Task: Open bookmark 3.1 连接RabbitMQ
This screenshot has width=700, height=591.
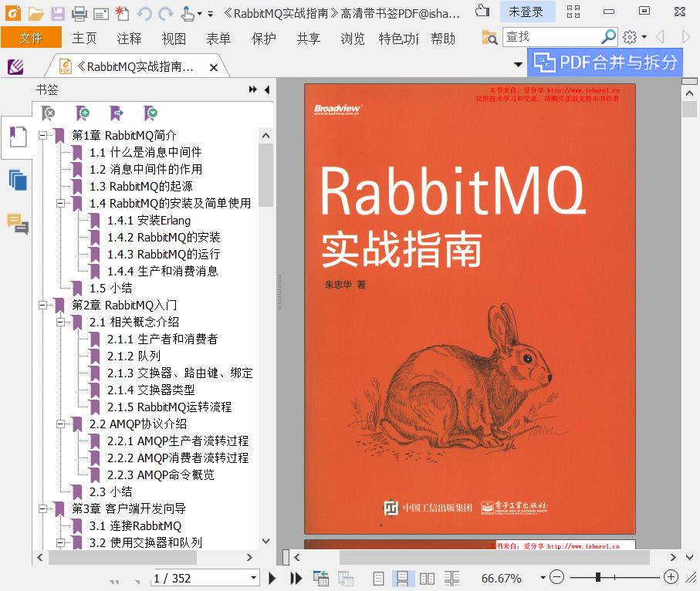Action: click(x=135, y=526)
